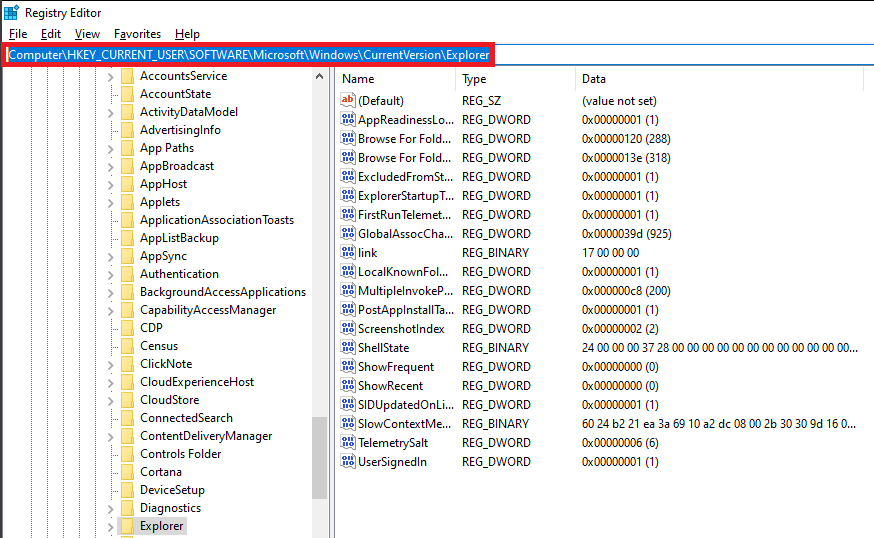Click the registry path address bar
The image size is (874, 538).
click(x=249, y=55)
